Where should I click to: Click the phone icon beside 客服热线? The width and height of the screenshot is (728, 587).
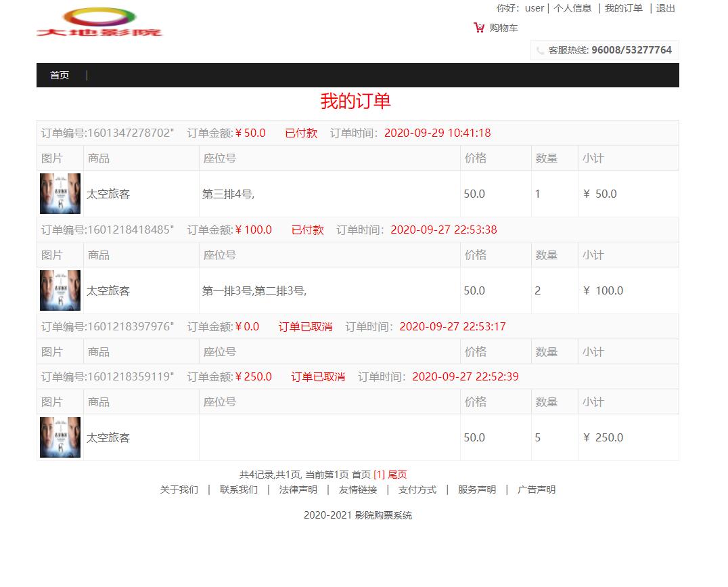539,49
